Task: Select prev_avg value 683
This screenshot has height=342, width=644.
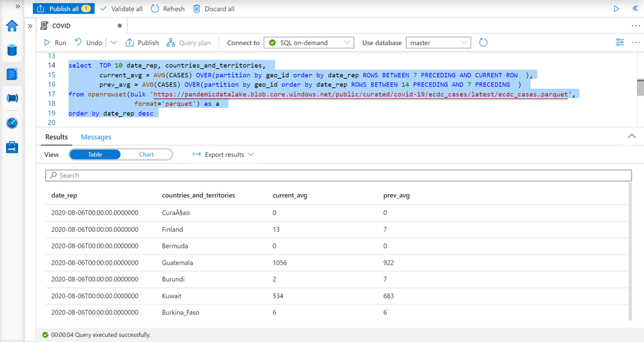Action: pyautogui.click(x=389, y=296)
